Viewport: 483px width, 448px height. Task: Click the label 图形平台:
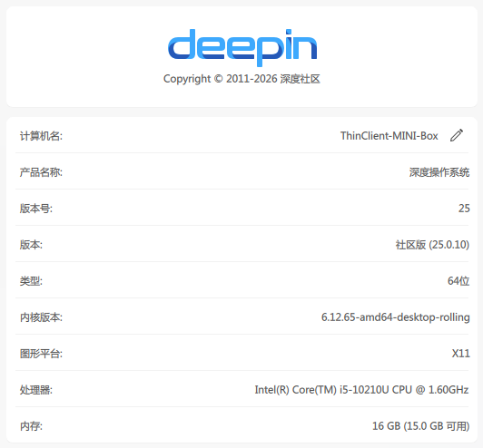[41, 354]
